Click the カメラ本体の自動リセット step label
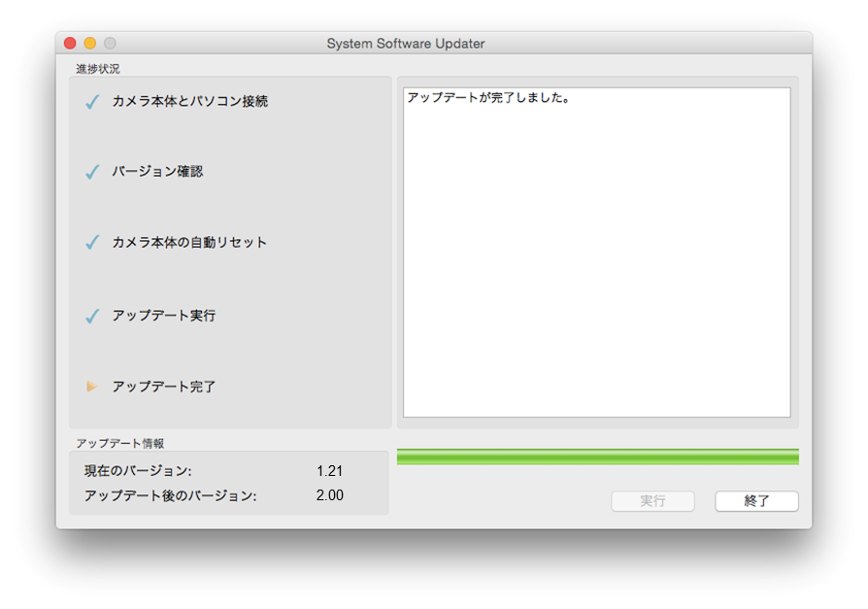Viewport: 868px width, 609px height. 189,242
